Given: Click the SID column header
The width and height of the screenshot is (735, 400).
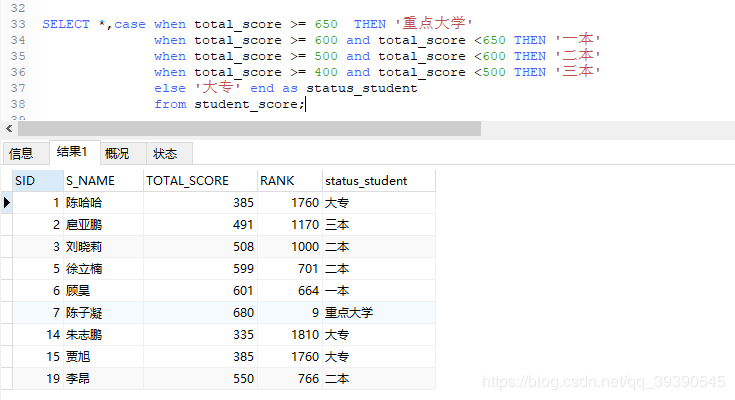Looking at the screenshot, I should [x=38, y=181].
